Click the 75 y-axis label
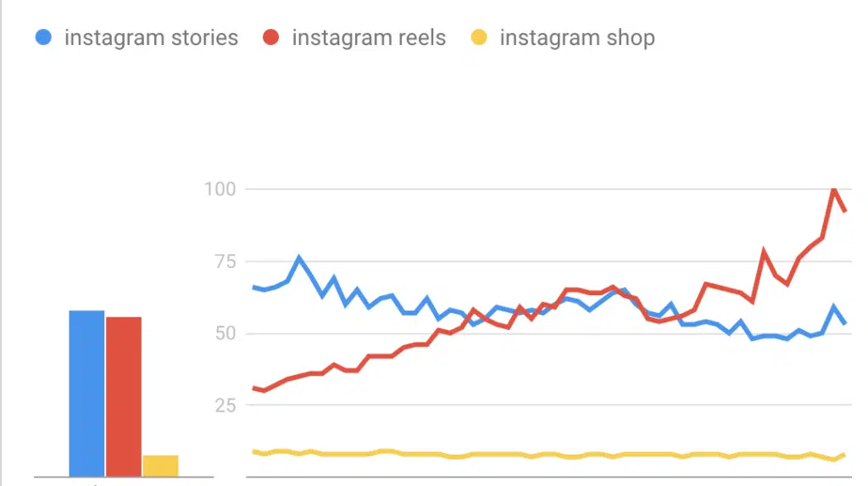 225,261
